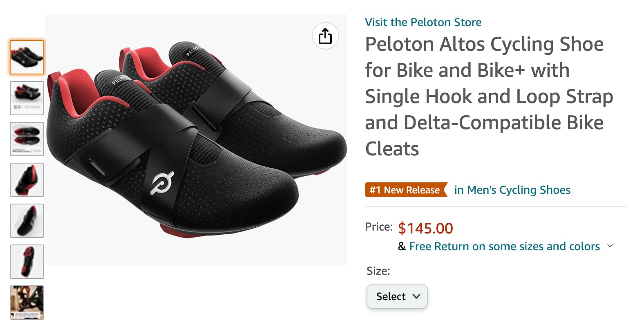
Task: Click the #1 New Release badge
Action: coord(405,190)
